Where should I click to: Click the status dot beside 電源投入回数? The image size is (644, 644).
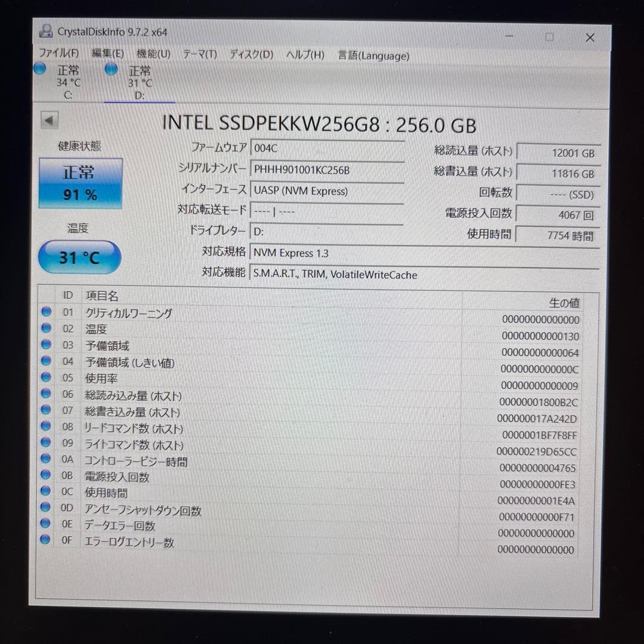pyautogui.click(x=46, y=475)
